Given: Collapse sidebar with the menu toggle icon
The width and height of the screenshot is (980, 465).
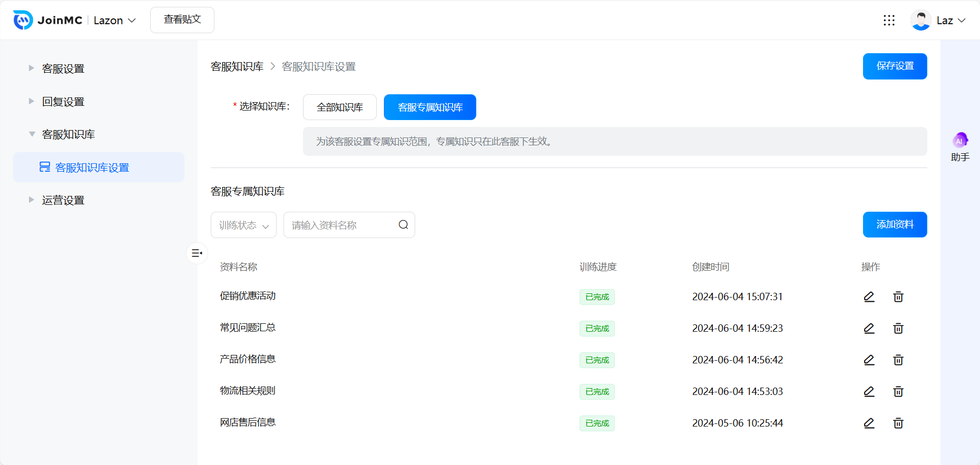Looking at the screenshot, I should (197, 253).
